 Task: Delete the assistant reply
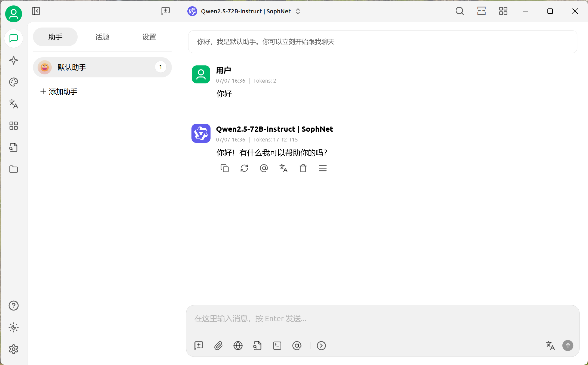click(x=303, y=168)
